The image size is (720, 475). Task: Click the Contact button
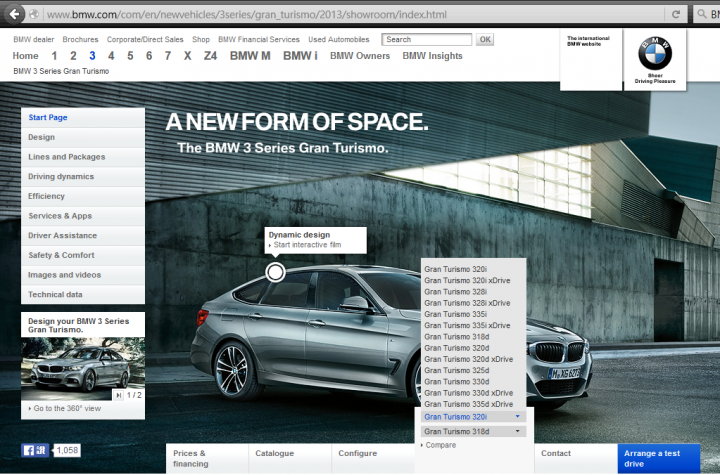576,458
